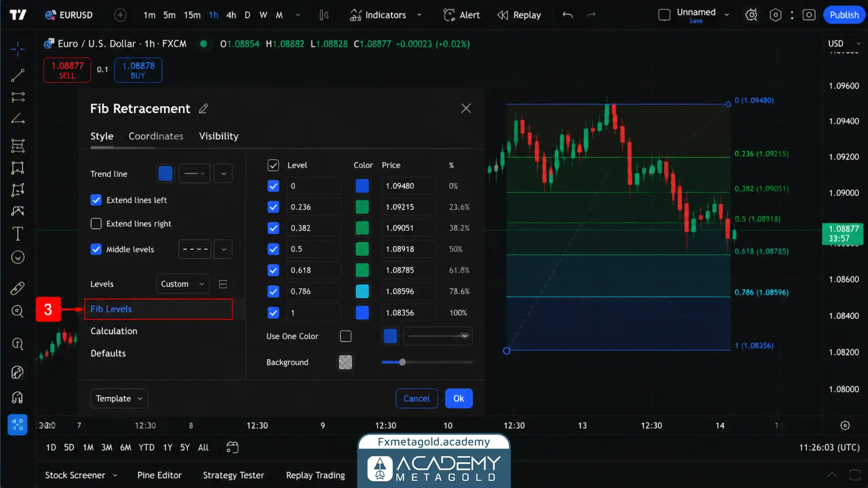The height and width of the screenshot is (488, 868).
Task: Open the go to date calendar icon
Action: tap(232, 447)
